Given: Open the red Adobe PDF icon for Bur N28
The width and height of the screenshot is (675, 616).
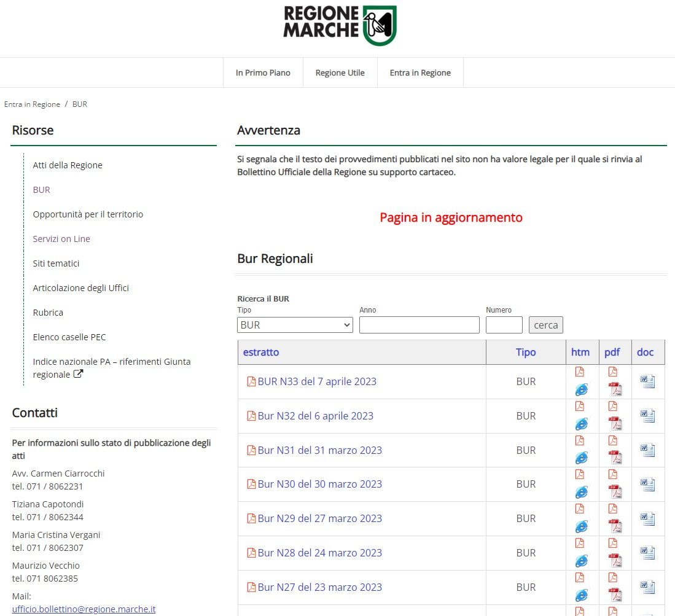Looking at the screenshot, I should click(x=615, y=561).
